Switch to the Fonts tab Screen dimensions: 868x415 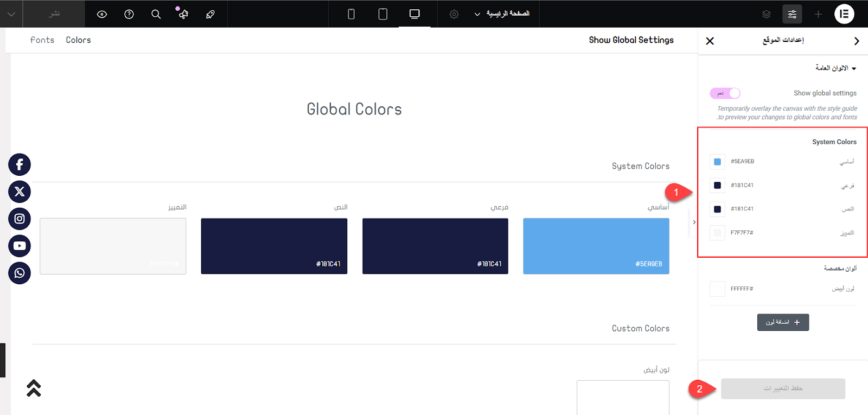pyautogui.click(x=42, y=40)
